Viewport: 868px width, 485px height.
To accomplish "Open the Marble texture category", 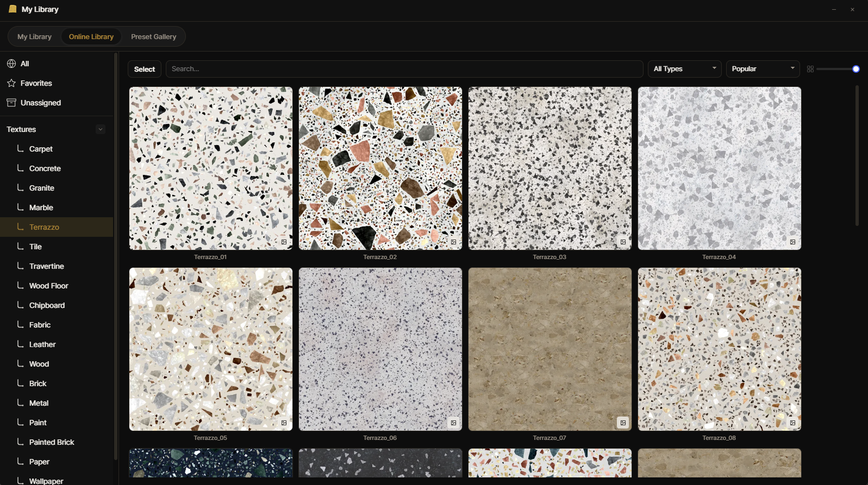I will (57, 207).
